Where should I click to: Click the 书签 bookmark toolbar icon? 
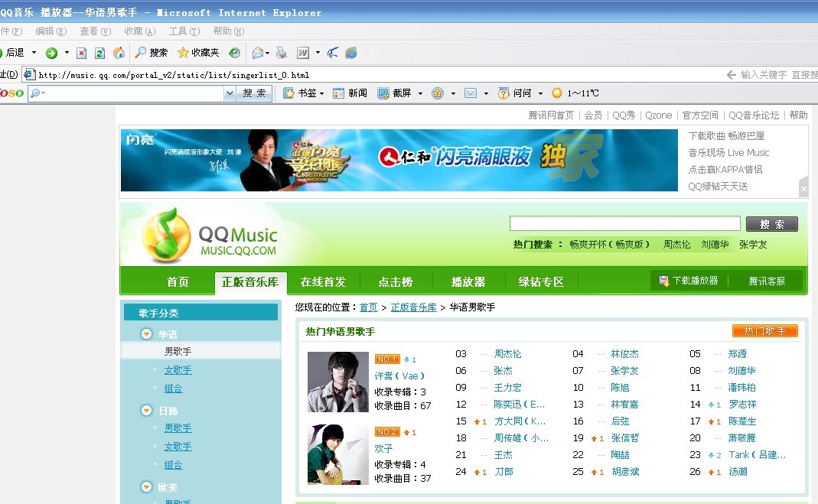[288, 93]
